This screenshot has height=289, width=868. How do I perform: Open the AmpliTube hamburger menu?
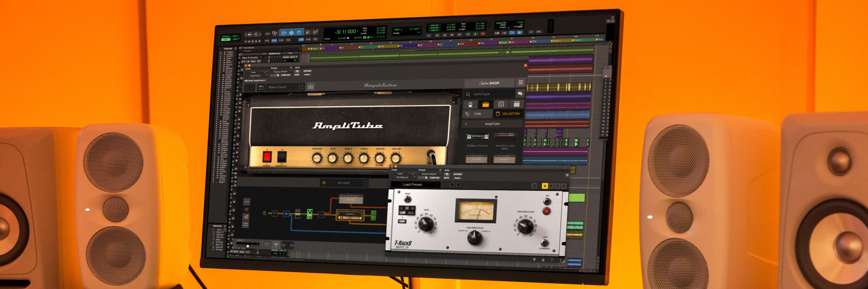[521, 82]
